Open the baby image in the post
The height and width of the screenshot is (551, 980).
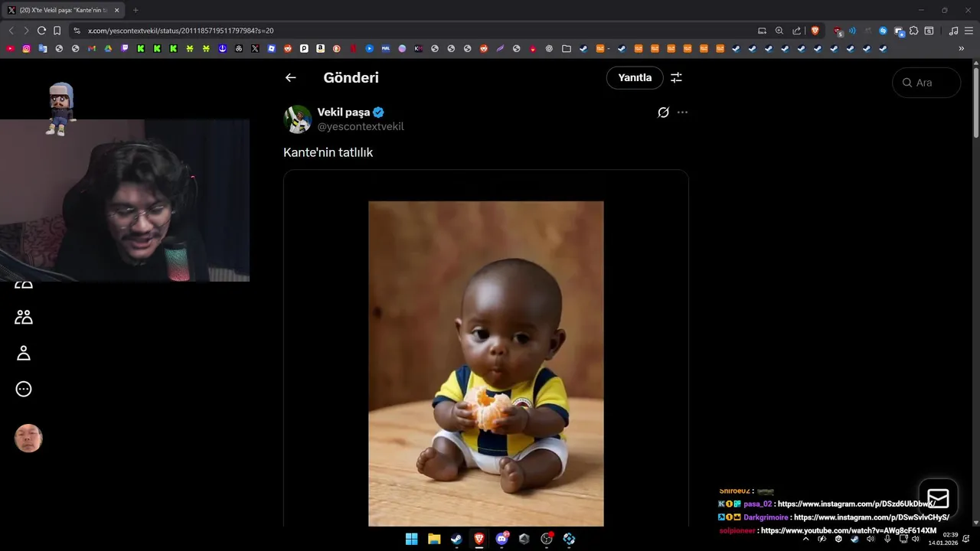tap(486, 364)
